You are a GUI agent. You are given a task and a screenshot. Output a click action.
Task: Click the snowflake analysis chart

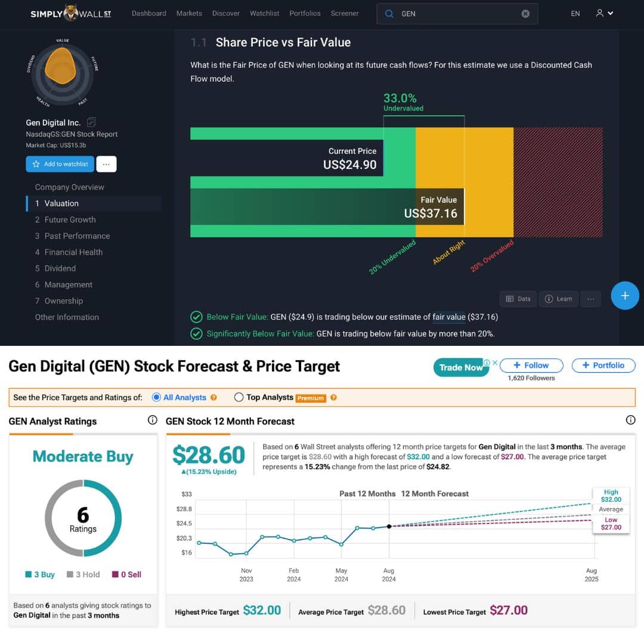pyautogui.click(x=63, y=73)
